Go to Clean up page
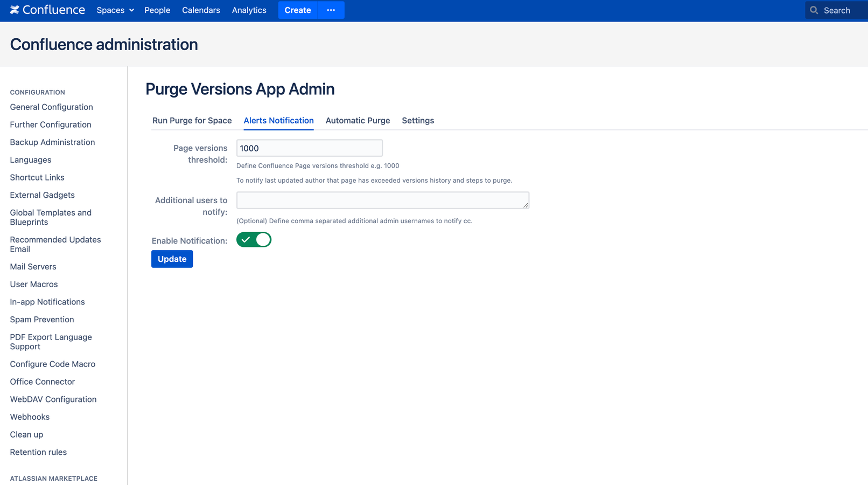868x485 pixels. (x=26, y=434)
